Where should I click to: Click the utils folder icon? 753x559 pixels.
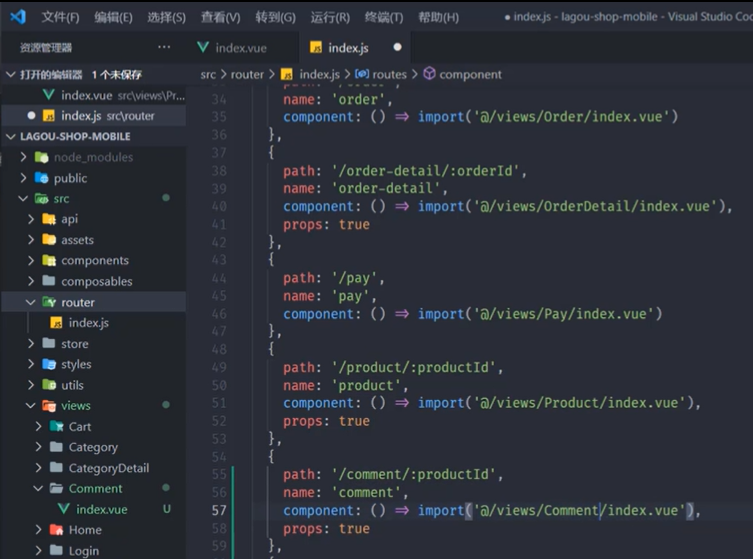tap(49, 385)
